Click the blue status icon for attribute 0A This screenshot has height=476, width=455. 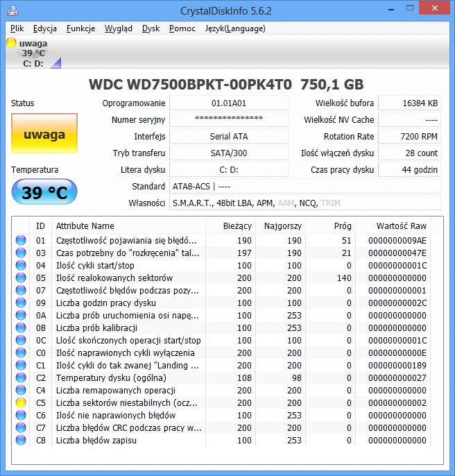coord(21,315)
